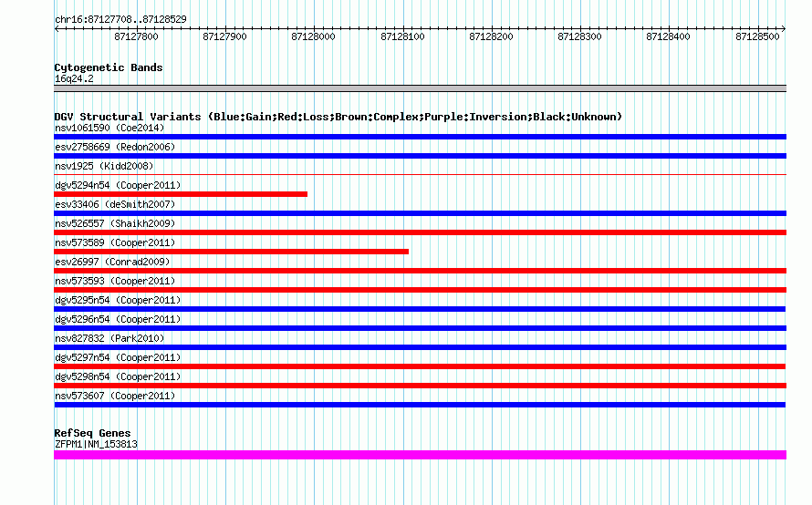Click ruler position 87127900
The width and height of the screenshot is (812, 505).
pyautogui.click(x=224, y=36)
